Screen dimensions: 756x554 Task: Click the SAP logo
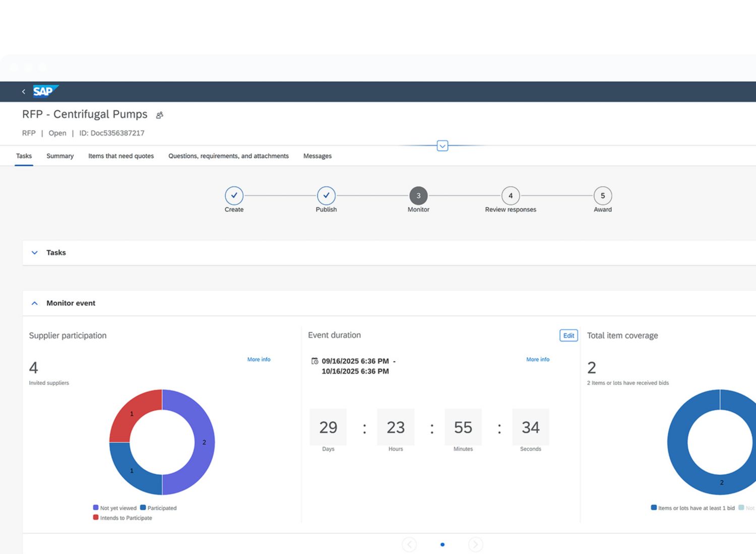45,91
